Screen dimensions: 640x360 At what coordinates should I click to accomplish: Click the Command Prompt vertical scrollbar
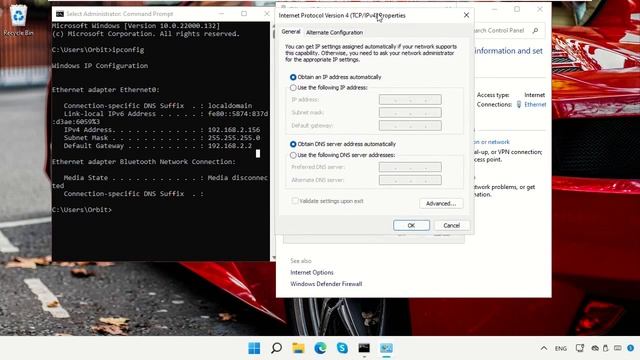273,141
